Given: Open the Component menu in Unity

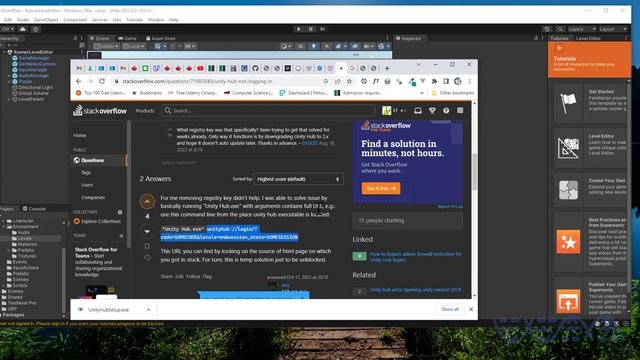Looking at the screenshot, I should pos(75,20).
